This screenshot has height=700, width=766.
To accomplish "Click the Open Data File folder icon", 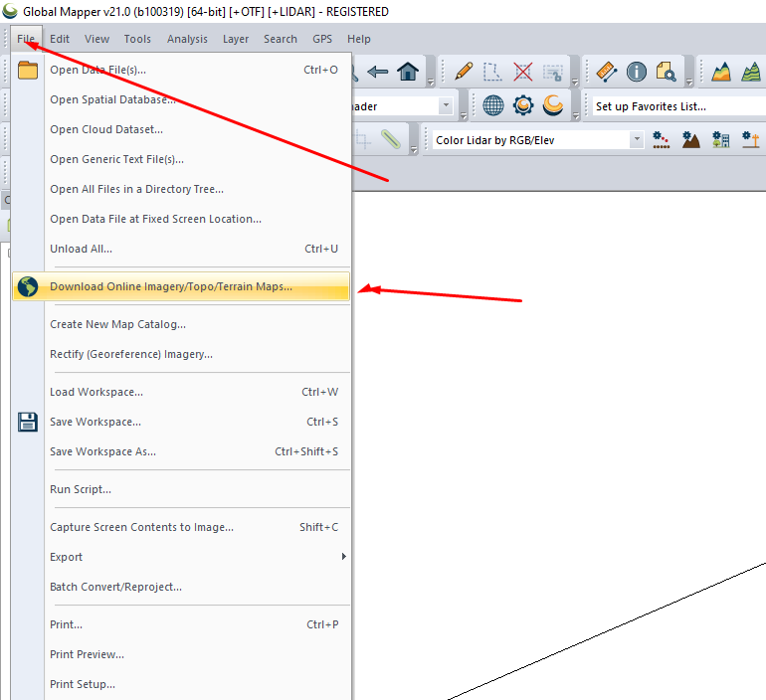I will tap(28, 70).
